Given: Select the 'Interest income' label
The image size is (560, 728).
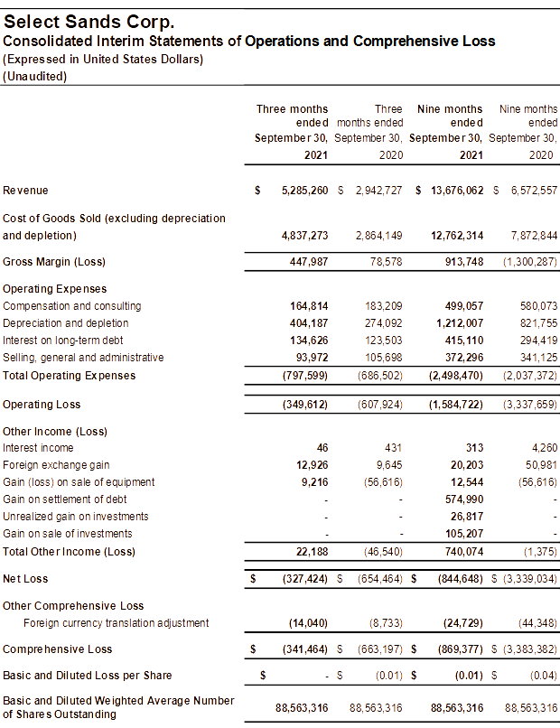Looking at the screenshot, I should pyautogui.click(x=38, y=448).
